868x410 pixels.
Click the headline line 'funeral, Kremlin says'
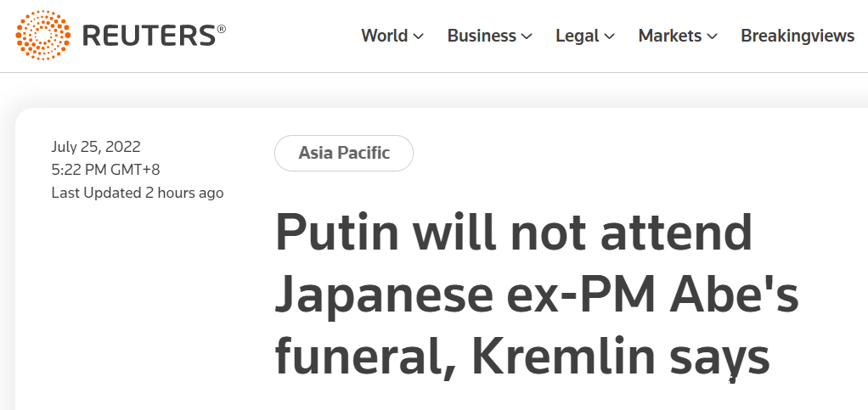point(521,357)
